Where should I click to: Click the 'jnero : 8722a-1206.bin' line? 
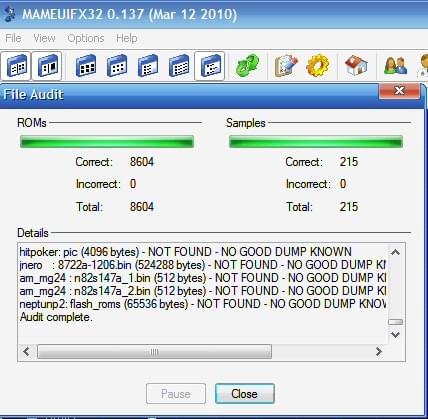[203, 265]
